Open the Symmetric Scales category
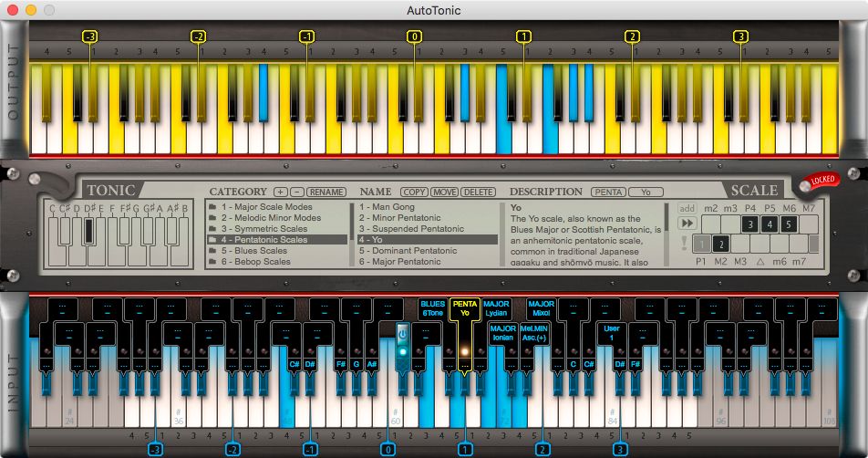 point(277,229)
